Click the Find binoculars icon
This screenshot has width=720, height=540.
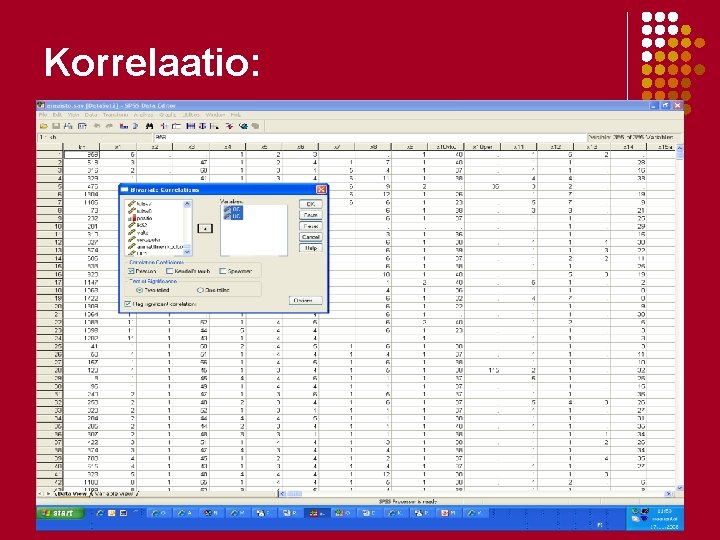(149, 126)
